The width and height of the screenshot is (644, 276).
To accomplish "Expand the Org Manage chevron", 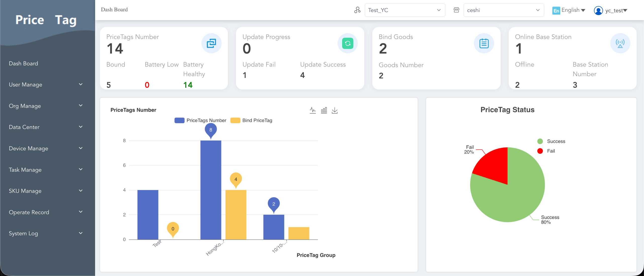I will click(81, 106).
